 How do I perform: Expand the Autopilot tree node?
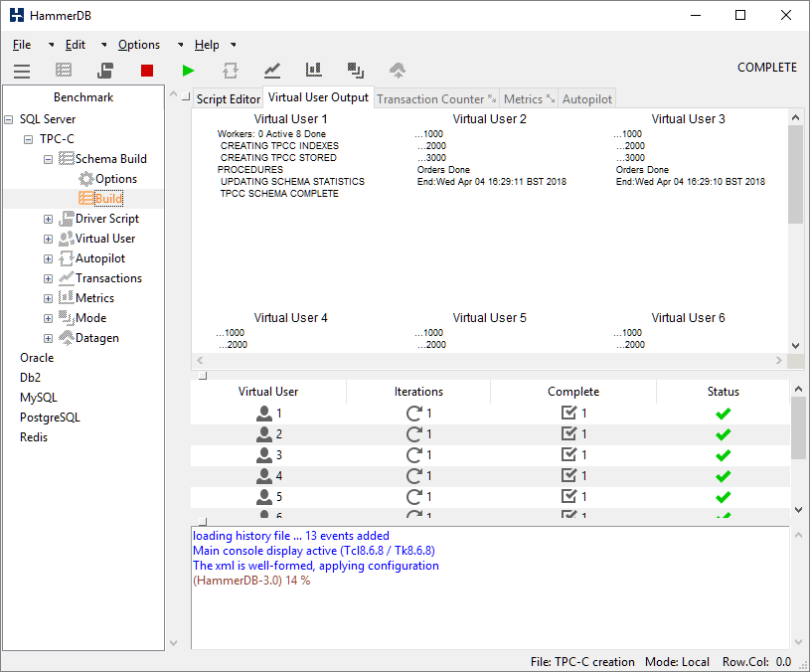tap(48, 259)
